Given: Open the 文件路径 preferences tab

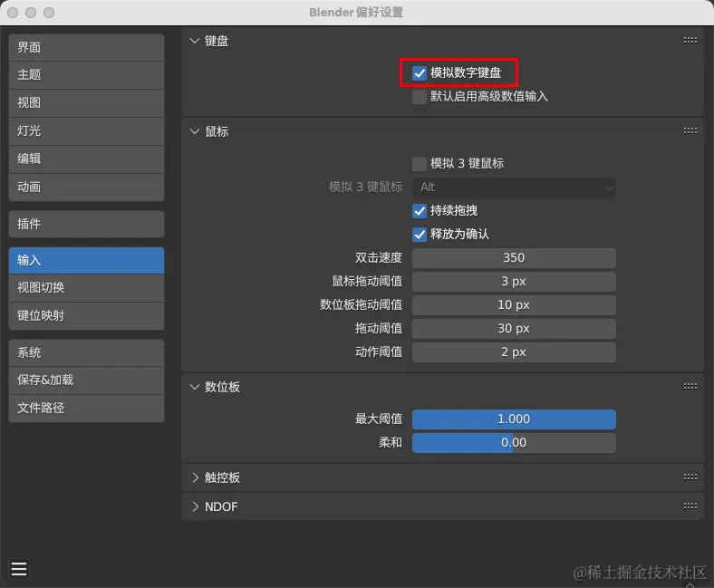Looking at the screenshot, I should coord(86,409).
